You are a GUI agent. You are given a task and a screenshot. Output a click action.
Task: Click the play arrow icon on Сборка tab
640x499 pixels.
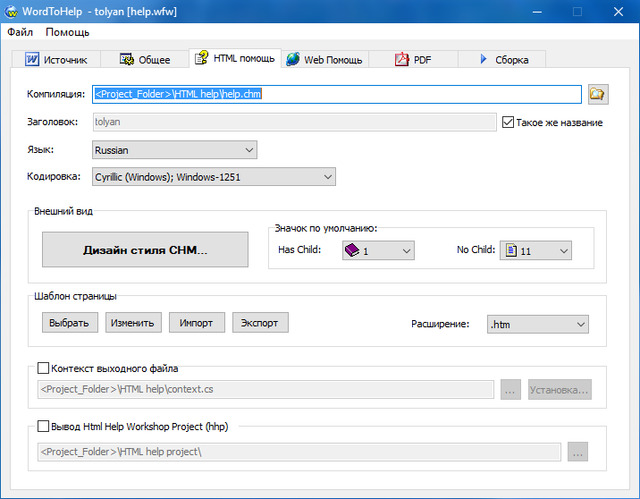(x=482, y=59)
